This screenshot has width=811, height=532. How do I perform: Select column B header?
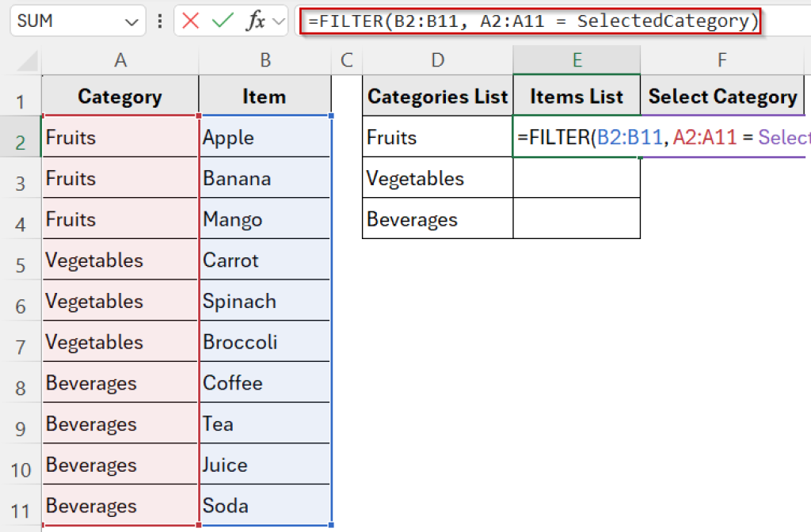(x=265, y=60)
